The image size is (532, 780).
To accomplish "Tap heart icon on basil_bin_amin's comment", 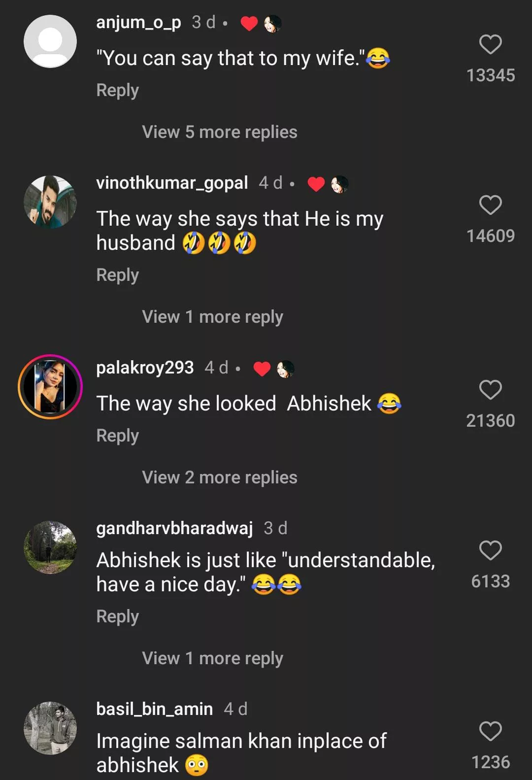I will 490,731.
